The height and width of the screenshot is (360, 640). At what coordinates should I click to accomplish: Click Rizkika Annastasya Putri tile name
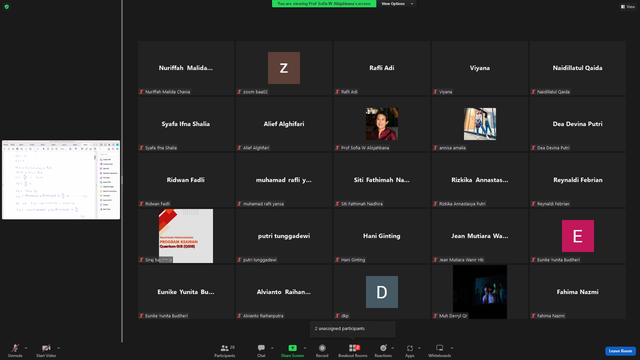click(x=480, y=180)
